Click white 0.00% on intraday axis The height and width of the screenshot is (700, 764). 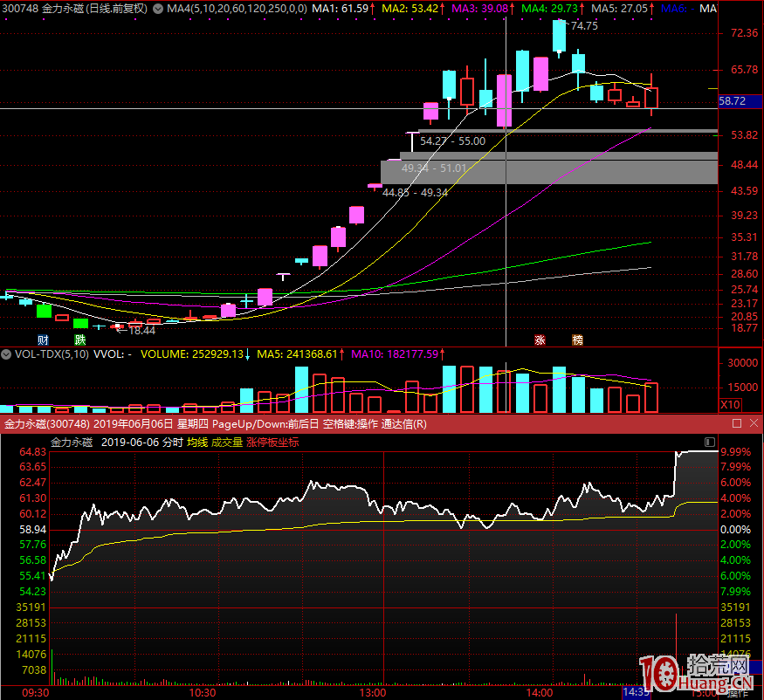coord(736,530)
